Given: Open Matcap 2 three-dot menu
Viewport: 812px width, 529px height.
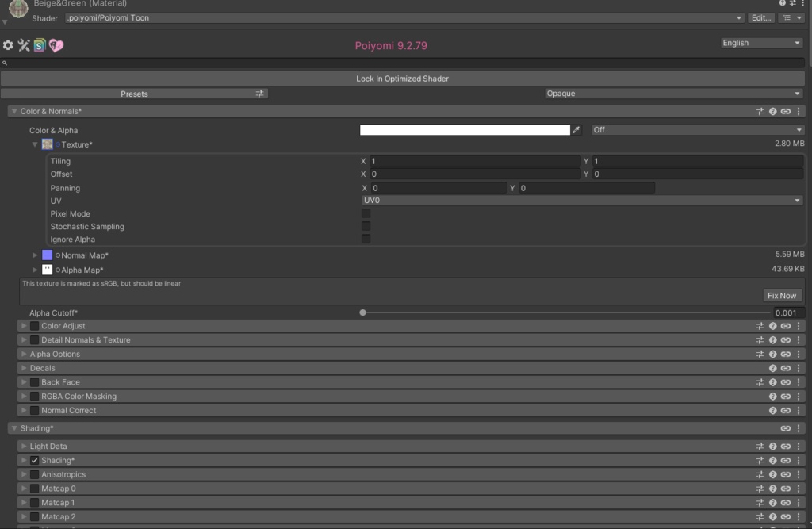Looking at the screenshot, I should [x=799, y=516].
